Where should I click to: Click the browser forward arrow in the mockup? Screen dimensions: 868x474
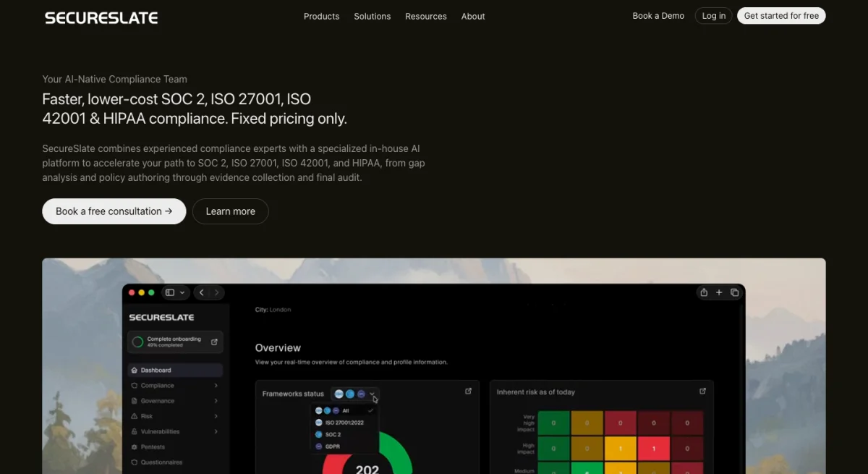(x=216, y=292)
